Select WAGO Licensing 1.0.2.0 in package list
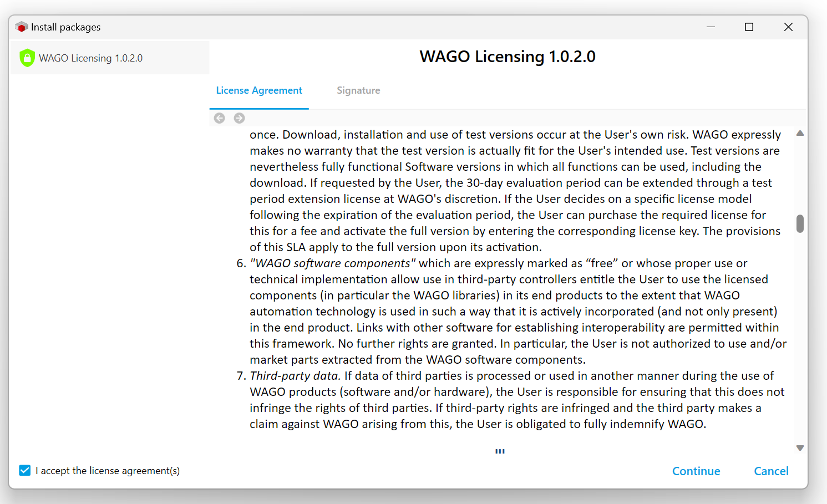Screen dimensions: 827x504 (110, 58)
